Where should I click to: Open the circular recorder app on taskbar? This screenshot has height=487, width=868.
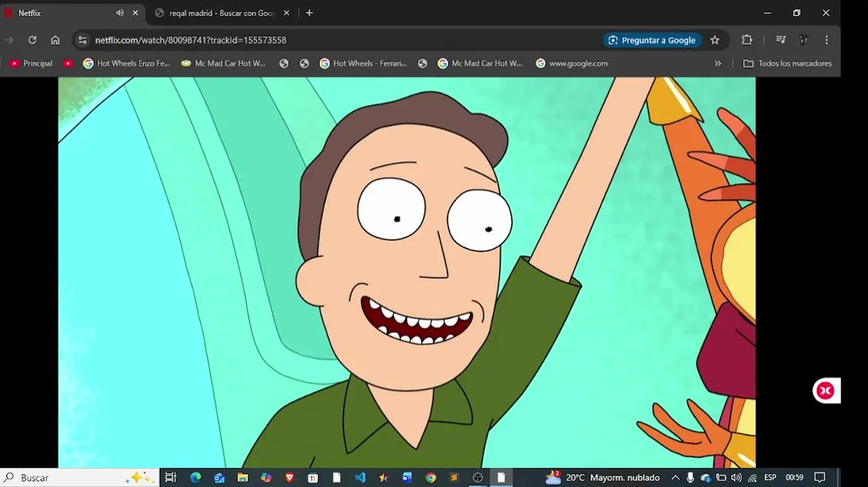point(478,478)
